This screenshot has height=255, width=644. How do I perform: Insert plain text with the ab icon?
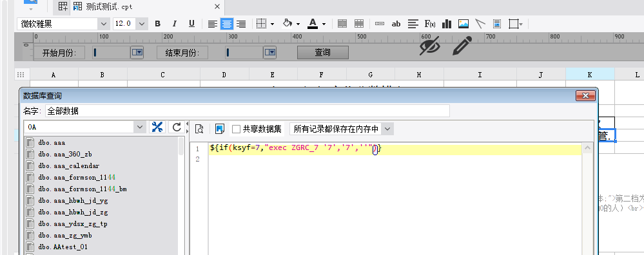(396, 24)
